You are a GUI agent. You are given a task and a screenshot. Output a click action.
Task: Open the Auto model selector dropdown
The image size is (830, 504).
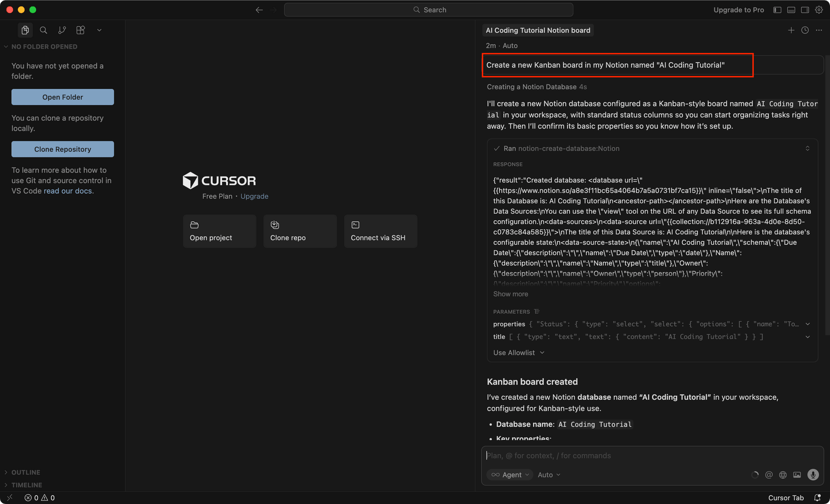(548, 475)
